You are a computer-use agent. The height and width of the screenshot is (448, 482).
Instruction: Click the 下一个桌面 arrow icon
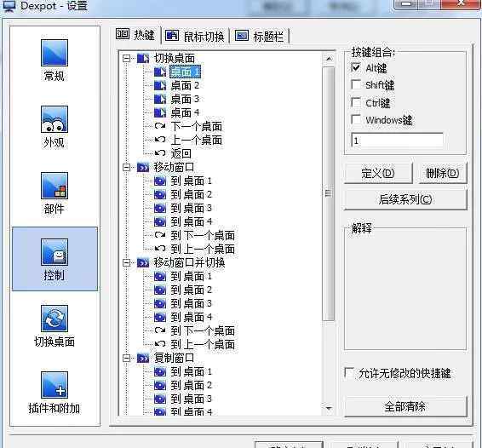(x=160, y=126)
